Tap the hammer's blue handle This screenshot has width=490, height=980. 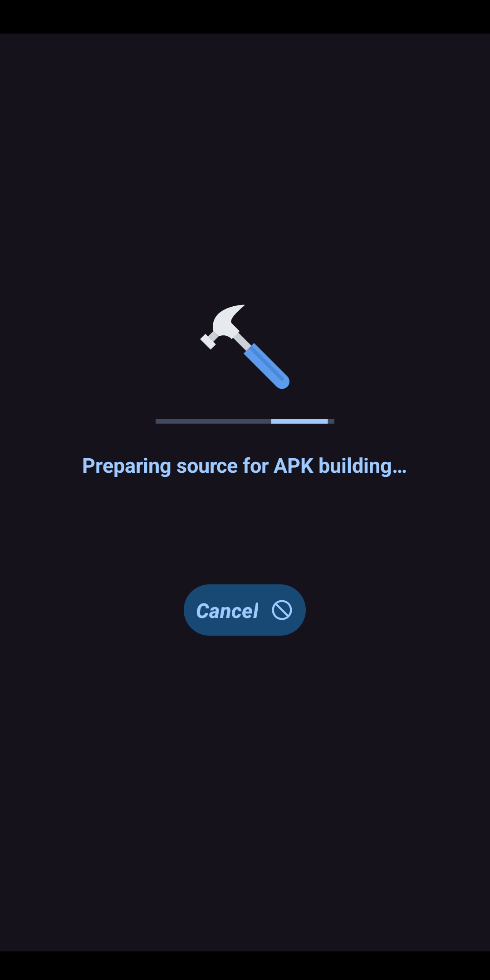[x=267, y=366]
